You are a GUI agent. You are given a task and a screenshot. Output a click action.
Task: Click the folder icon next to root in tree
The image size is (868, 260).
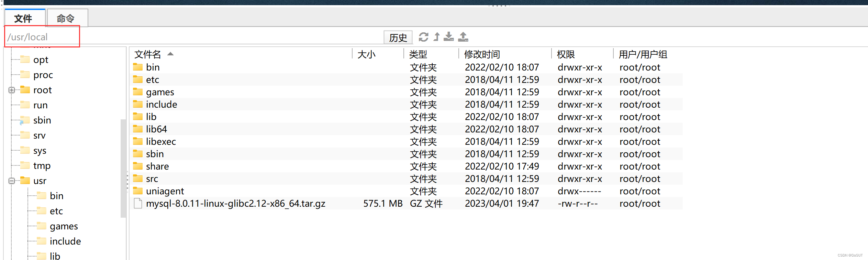25,89
